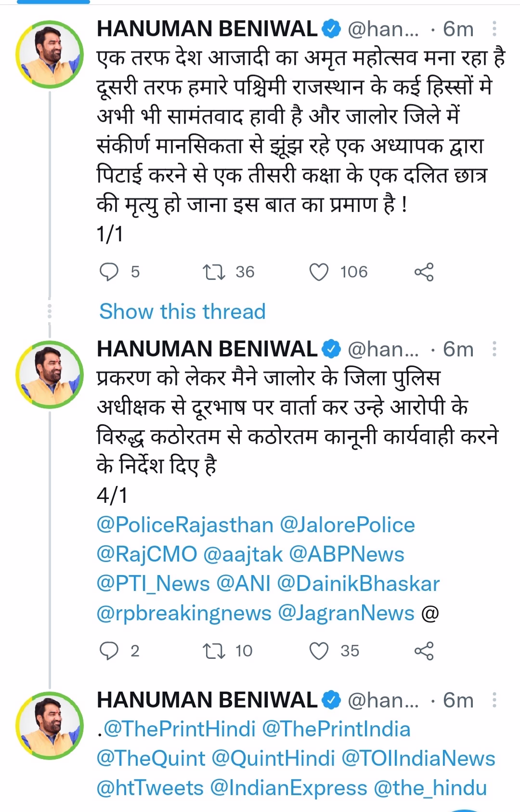
Task: Open the @ThePrintHindi mention
Action: coord(180,729)
